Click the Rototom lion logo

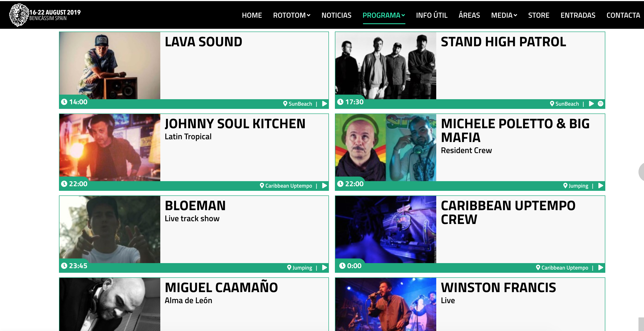point(19,15)
